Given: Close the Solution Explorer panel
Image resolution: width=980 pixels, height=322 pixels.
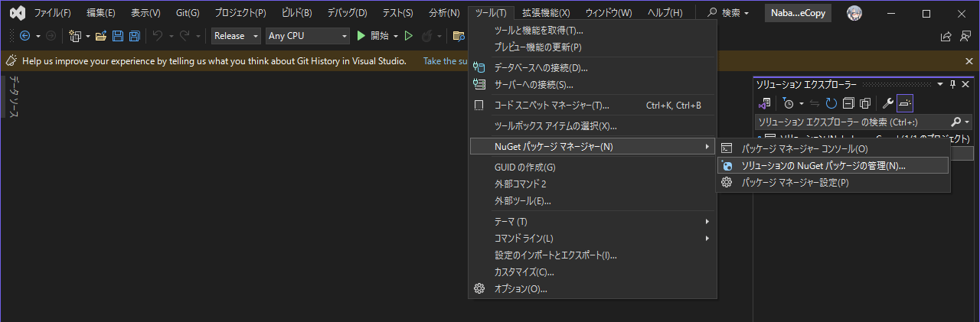Looking at the screenshot, I should click(965, 84).
